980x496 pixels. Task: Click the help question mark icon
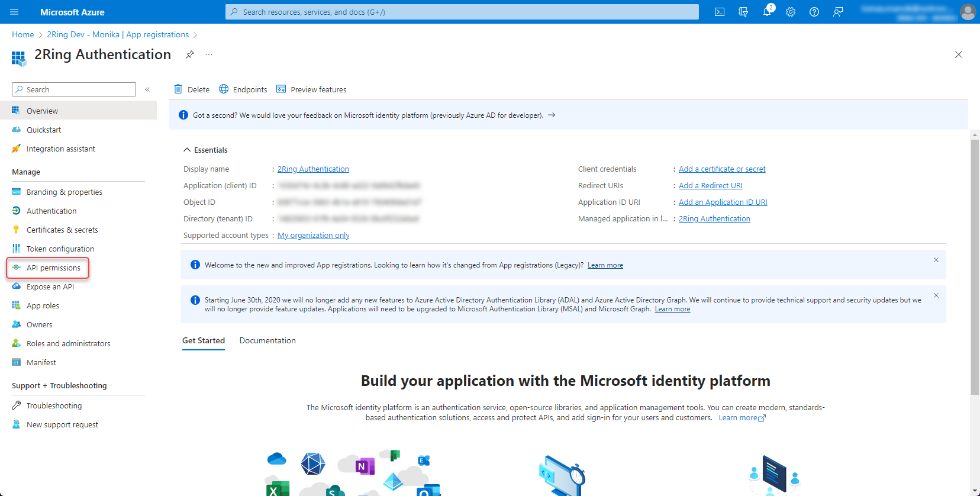point(814,12)
